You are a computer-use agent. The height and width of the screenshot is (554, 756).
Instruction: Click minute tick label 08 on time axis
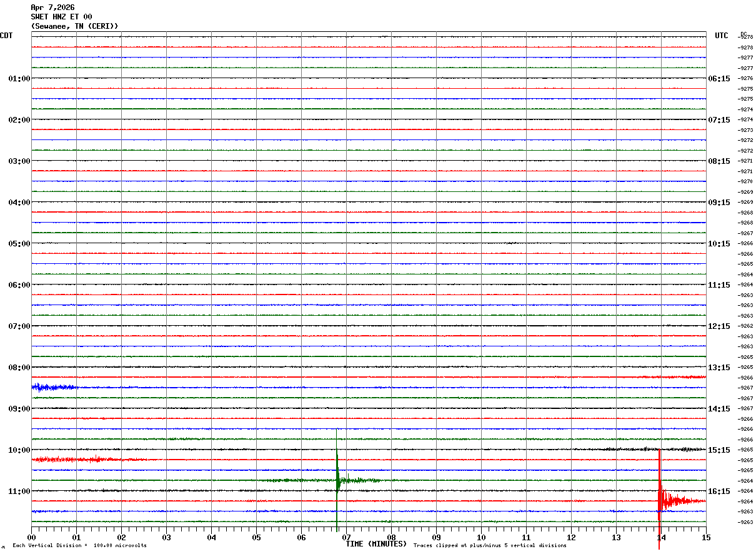pyautogui.click(x=391, y=537)
